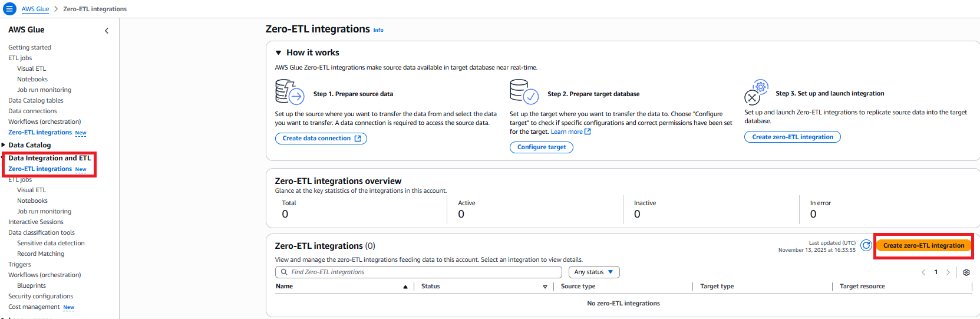This screenshot has width=980, height=319.
Task: Refresh the Zero-ETL integrations list
Action: (866, 245)
